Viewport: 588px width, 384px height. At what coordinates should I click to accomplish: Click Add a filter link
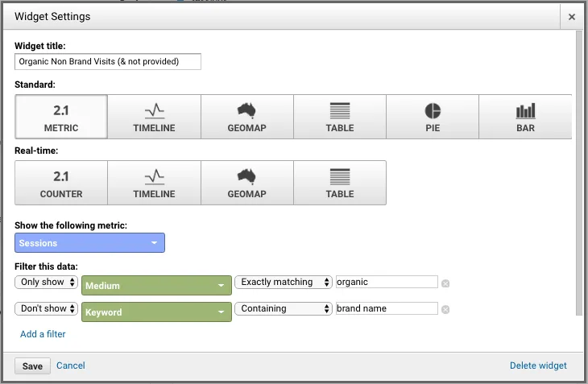[43, 334]
